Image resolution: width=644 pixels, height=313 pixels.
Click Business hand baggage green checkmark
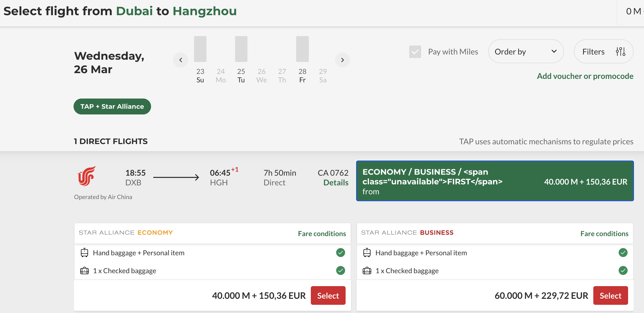point(623,253)
